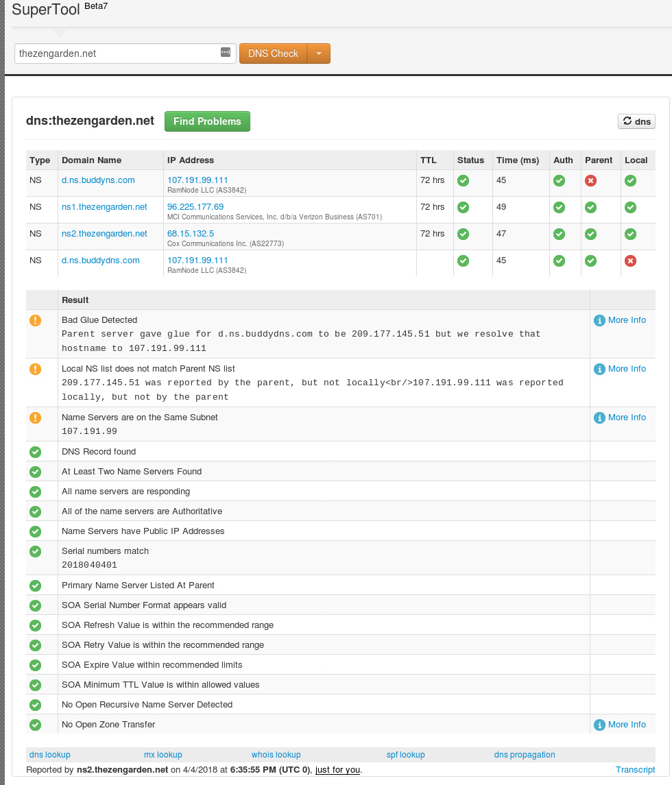Image resolution: width=672 pixels, height=785 pixels.
Task: Open the DNS Check dropdown arrow
Action: coord(319,53)
